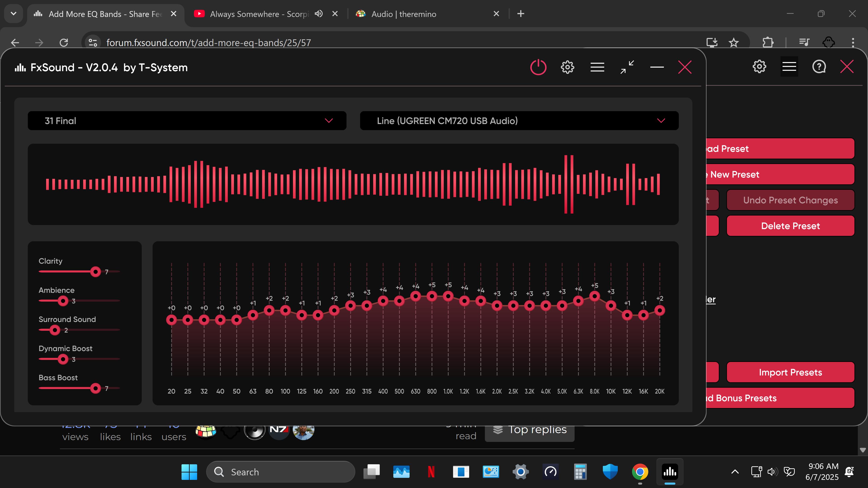868x488 pixels.
Task: Go back in the browser
Action: click(x=15, y=43)
